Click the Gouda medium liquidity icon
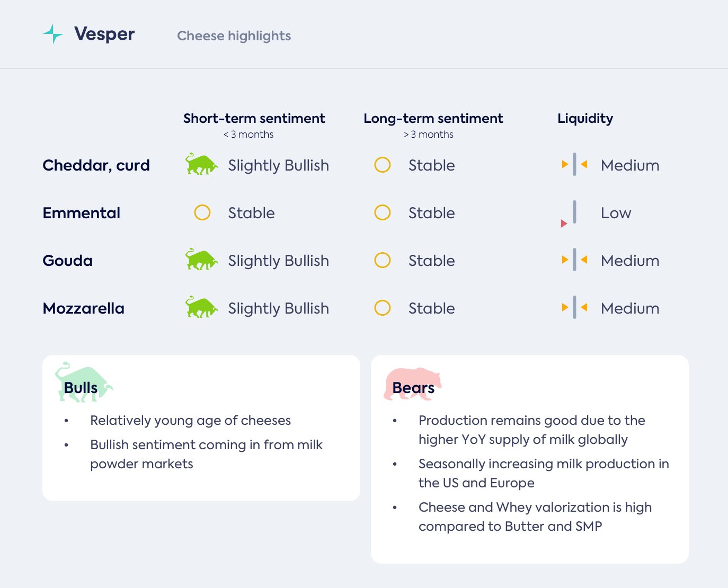This screenshot has width=728, height=588. tap(574, 260)
